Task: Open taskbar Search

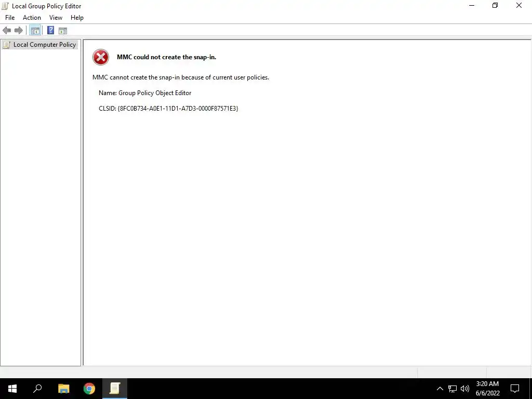Action: point(37,389)
